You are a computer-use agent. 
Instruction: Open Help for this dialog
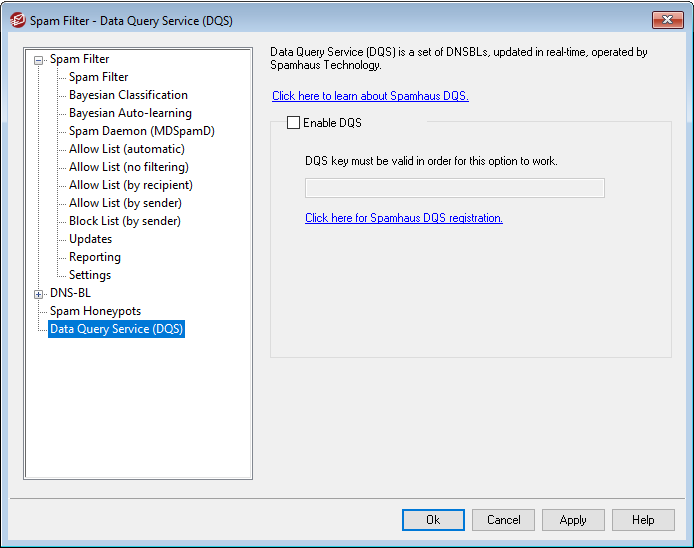(x=642, y=520)
